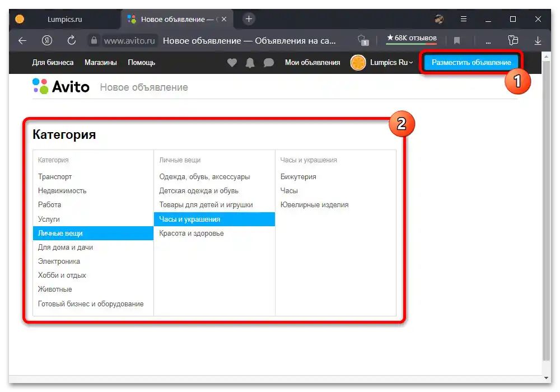Viewport: 560px width, 392px height.
Task: Click the page vertical scrollbar thumb
Action: coord(546,211)
